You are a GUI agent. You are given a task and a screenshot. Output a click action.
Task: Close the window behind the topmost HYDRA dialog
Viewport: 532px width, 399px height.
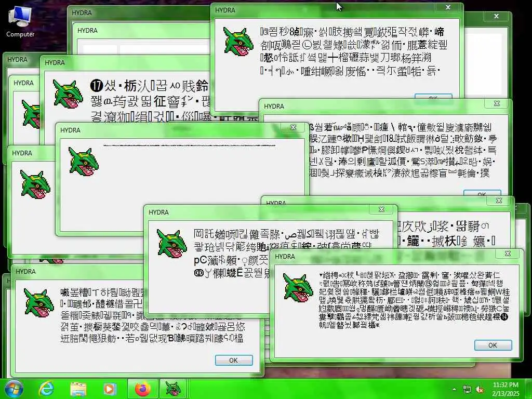(496, 16)
